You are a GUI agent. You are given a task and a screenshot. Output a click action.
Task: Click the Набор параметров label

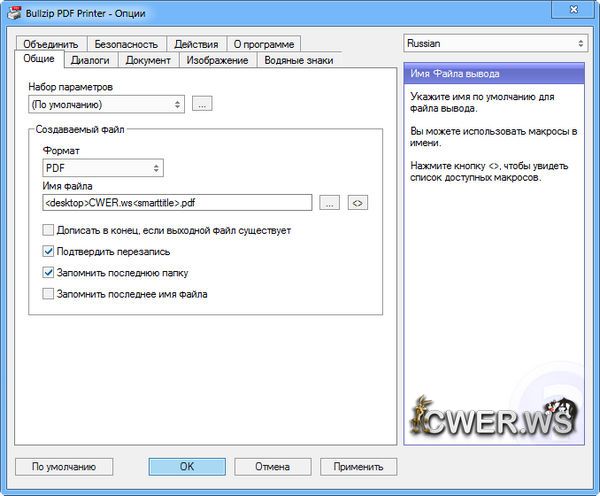(70, 87)
